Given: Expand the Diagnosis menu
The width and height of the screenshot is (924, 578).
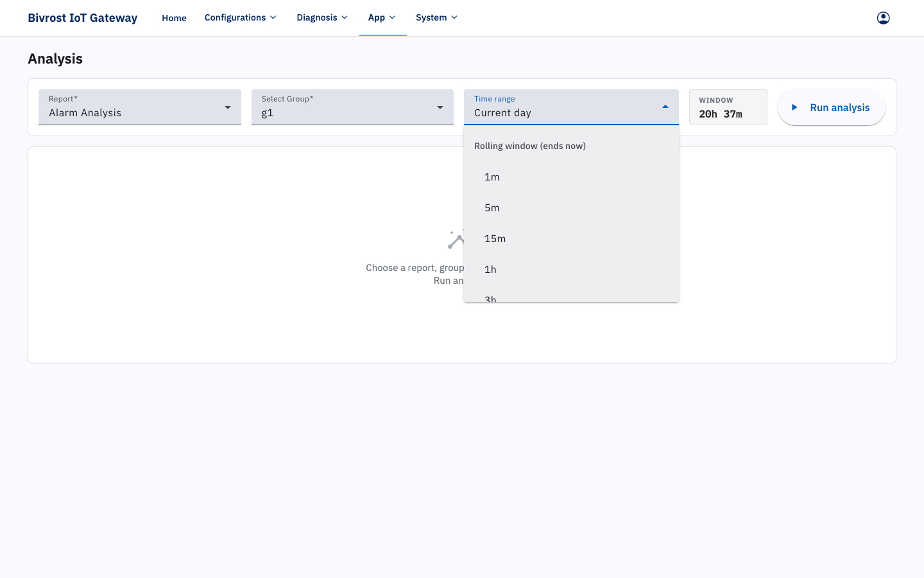Looking at the screenshot, I should coord(322,17).
